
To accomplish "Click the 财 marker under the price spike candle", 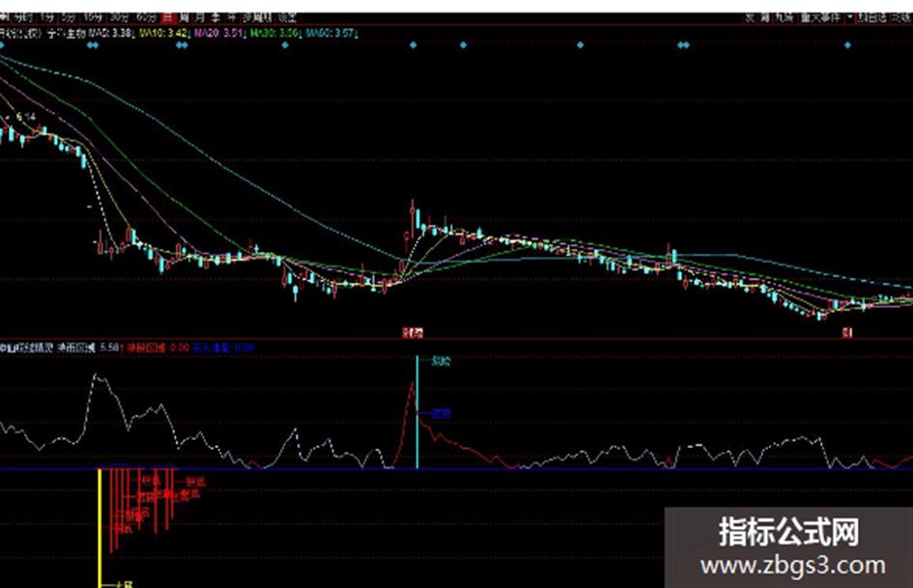I will coord(413,332).
